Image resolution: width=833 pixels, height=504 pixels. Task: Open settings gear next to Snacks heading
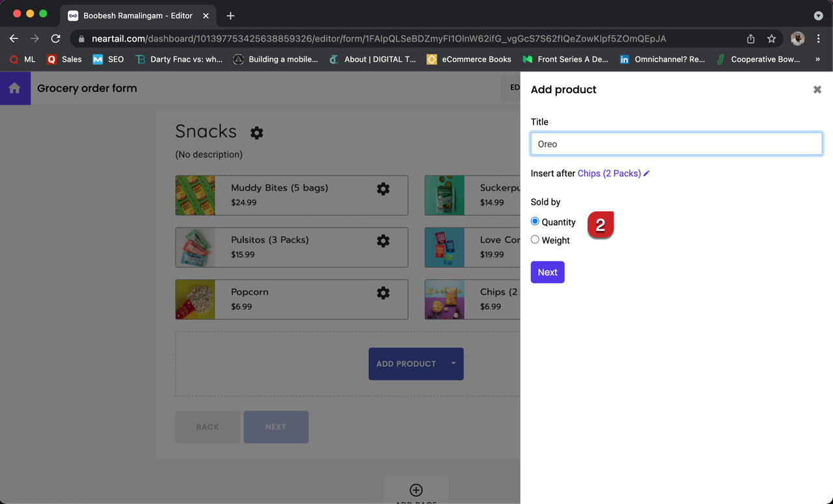pos(257,133)
